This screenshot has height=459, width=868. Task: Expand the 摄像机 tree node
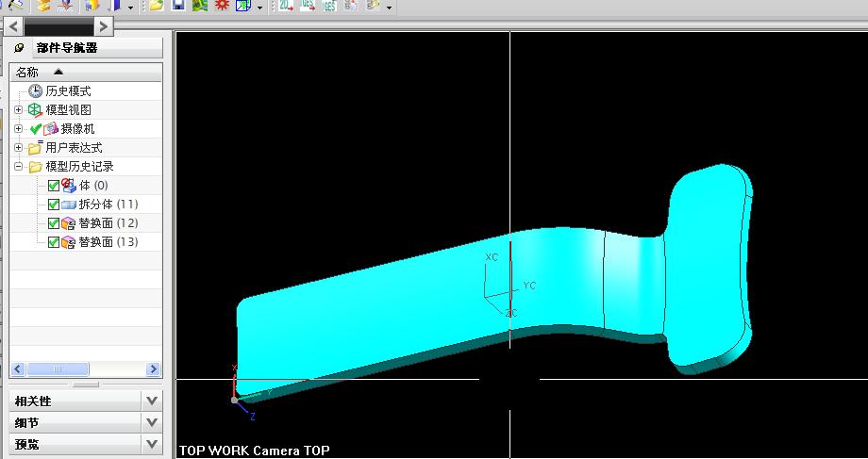[x=18, y=129]
